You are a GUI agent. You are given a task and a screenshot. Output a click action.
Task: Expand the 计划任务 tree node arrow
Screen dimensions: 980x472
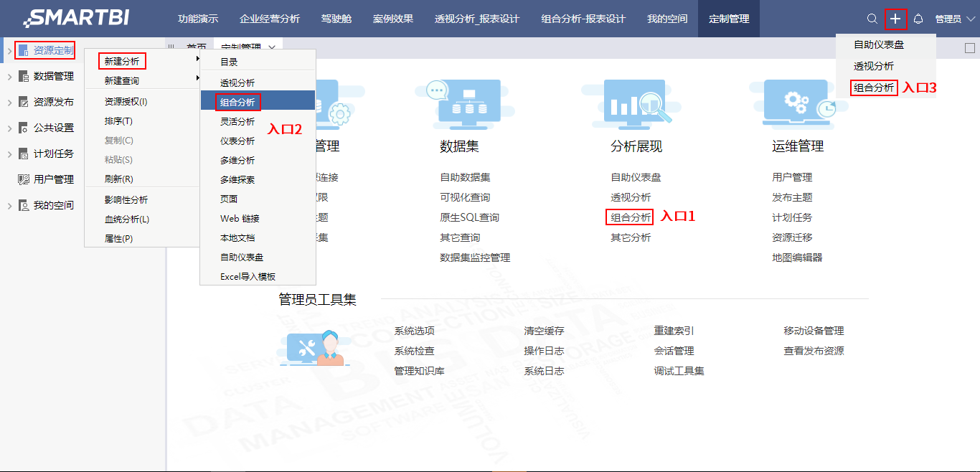click(9, 154)
